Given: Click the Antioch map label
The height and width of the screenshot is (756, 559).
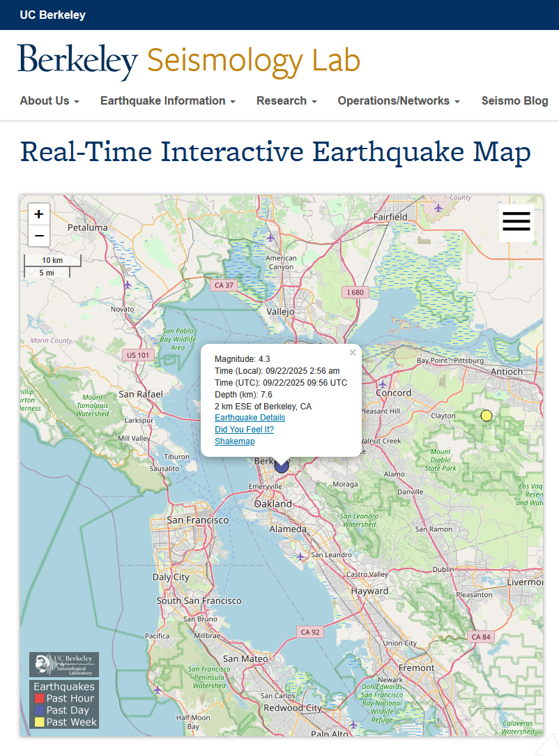Looking at the screenshot, I should 507,372.
